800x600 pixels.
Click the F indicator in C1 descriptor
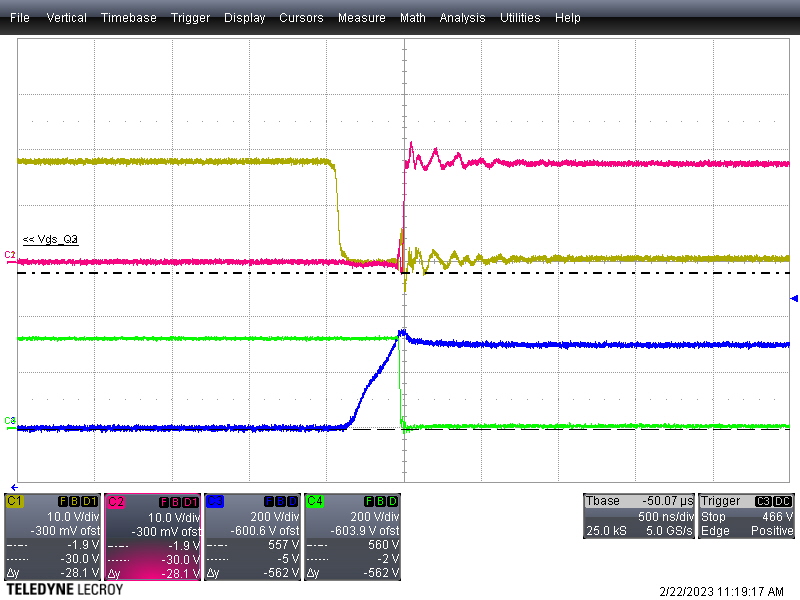pos(63,502)
